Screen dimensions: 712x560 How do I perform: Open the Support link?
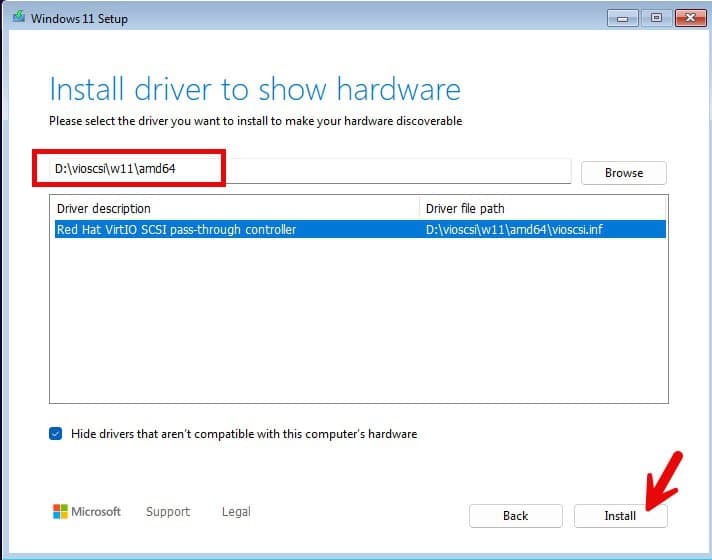coord(168,512)
